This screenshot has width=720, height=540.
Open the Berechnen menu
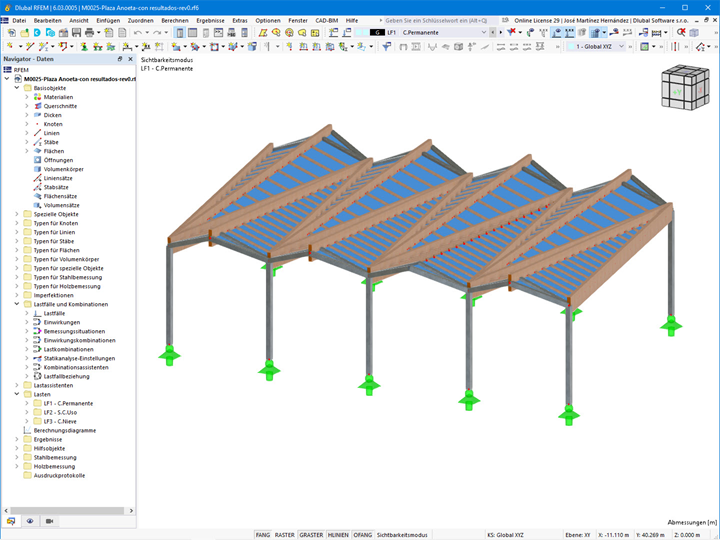tap(174, 20)
